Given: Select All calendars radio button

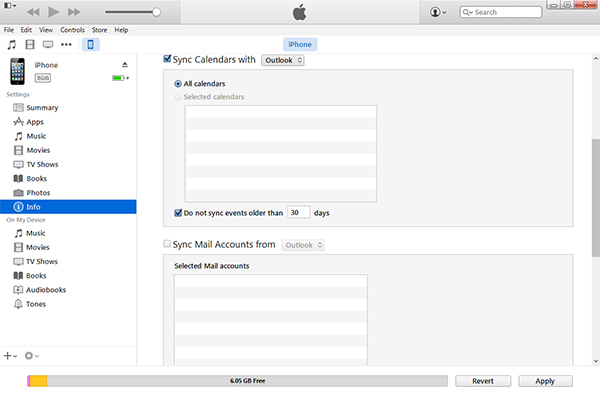Looking at the screenshot, I should (178, 83).
